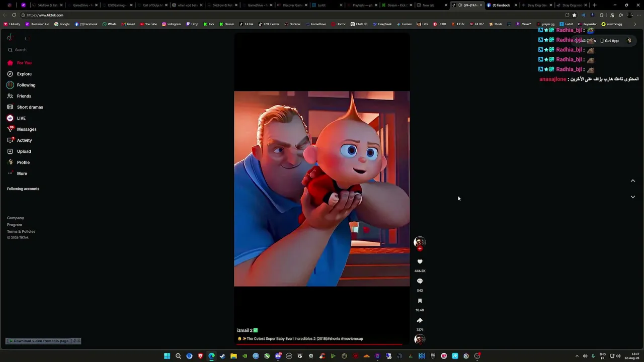This screenshot has height=362, width=644.
Task: Open comments on the Incredibles video
Action: [420, 281]
